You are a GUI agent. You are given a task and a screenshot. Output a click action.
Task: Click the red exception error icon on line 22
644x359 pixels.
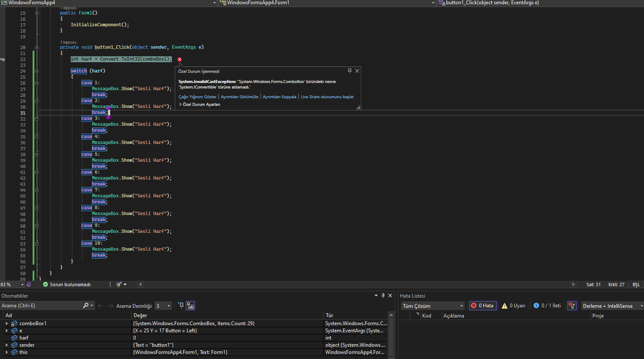coord(179,59)
